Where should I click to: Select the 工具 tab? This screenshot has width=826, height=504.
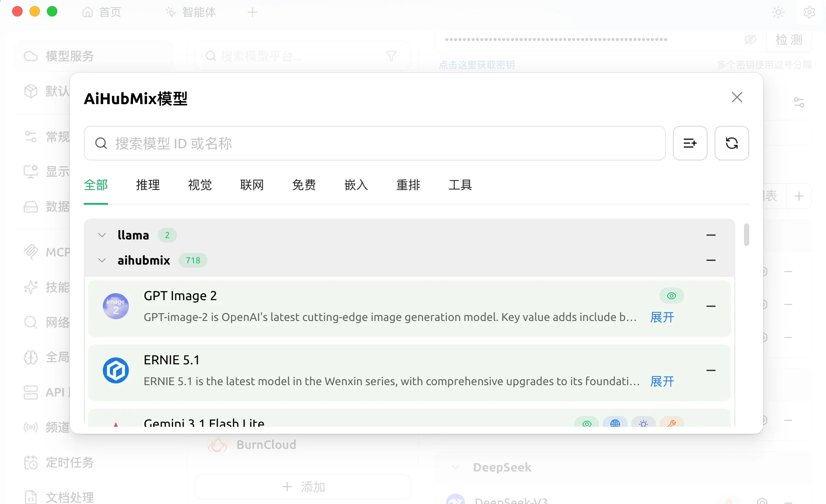tap(460, 185)
